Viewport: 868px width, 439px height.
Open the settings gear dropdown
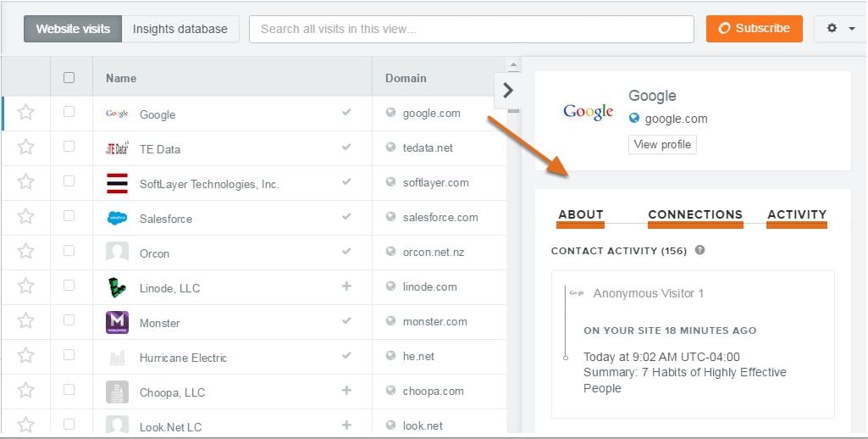[x=840, y=28]
